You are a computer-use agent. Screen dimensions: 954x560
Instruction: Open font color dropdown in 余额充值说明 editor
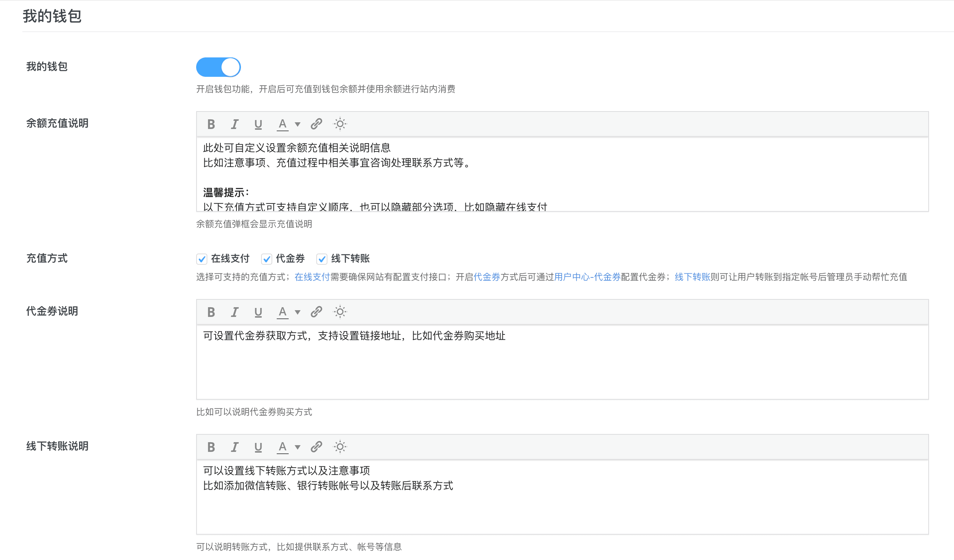[x=298, y=125]
